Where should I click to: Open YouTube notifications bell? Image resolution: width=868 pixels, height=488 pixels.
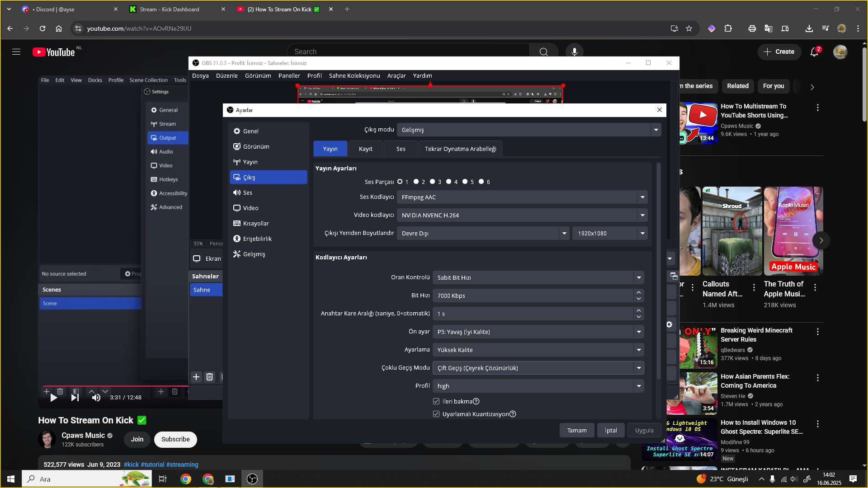pyautogui.click(x=814, y=52)
